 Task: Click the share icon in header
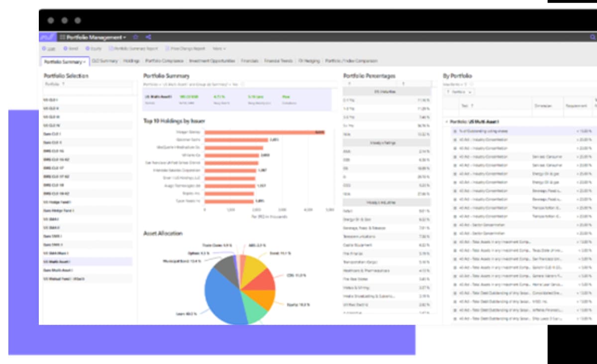[x=148, y=37]
